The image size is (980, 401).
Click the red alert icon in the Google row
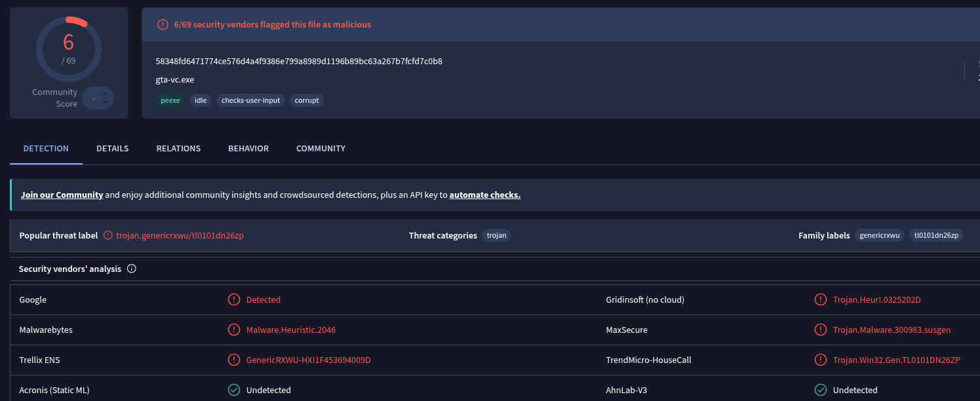[x=234, y=299]
